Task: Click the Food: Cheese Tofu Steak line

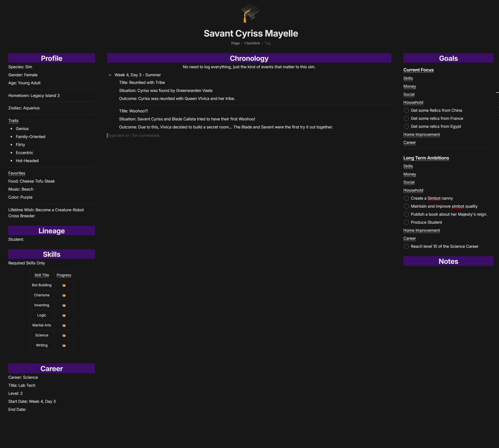Action: [x=32, y=181]
